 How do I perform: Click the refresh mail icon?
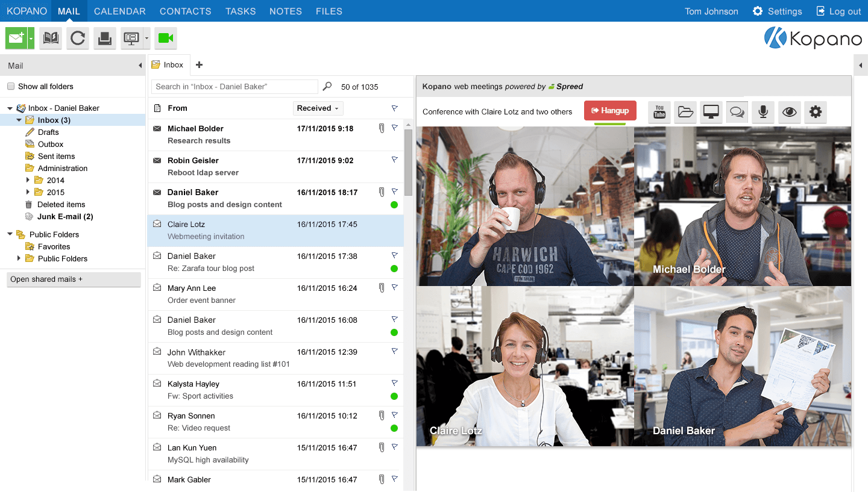coord(78,39)
